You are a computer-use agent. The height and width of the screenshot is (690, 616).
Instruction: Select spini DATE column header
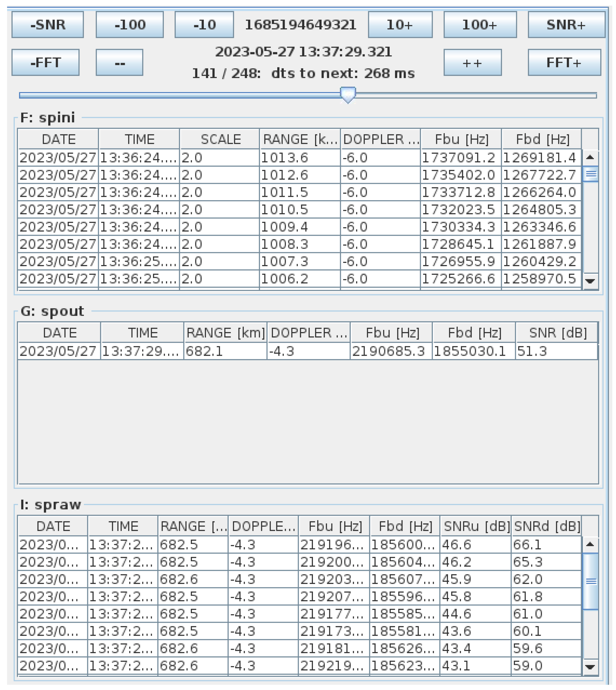(58, 139)
